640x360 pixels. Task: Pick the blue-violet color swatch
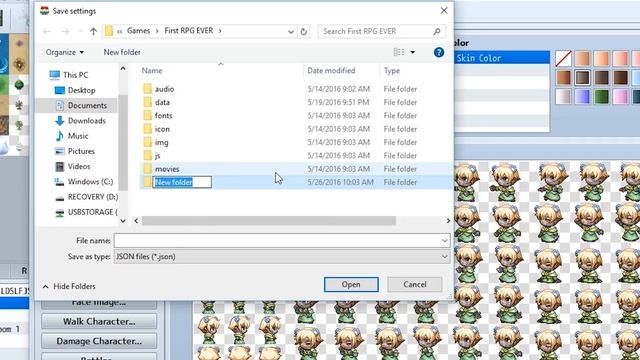click(x=582, y=97)
